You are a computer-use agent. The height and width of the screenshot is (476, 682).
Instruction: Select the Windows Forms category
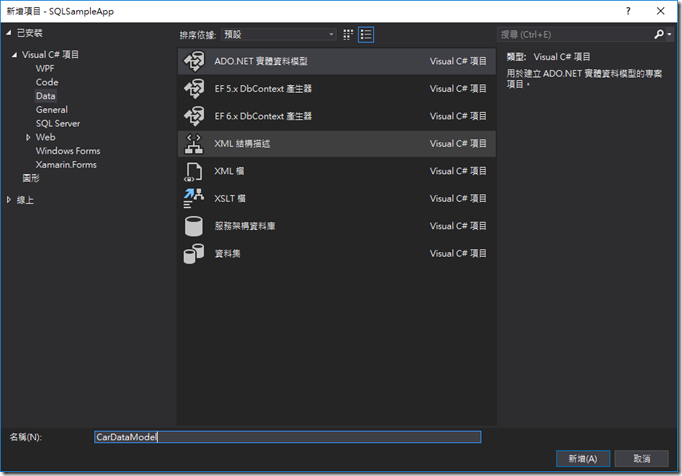point(68,151)
